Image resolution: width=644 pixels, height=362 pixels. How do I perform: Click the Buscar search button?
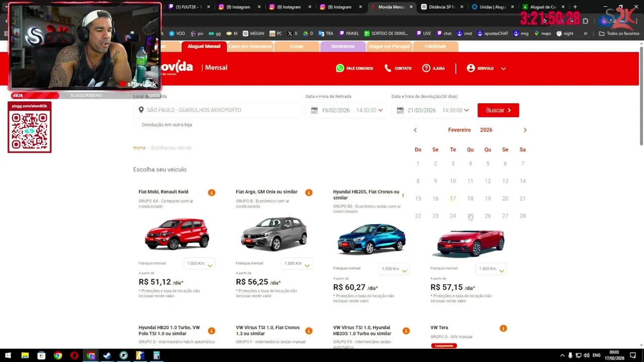click(x=498, y=110)
